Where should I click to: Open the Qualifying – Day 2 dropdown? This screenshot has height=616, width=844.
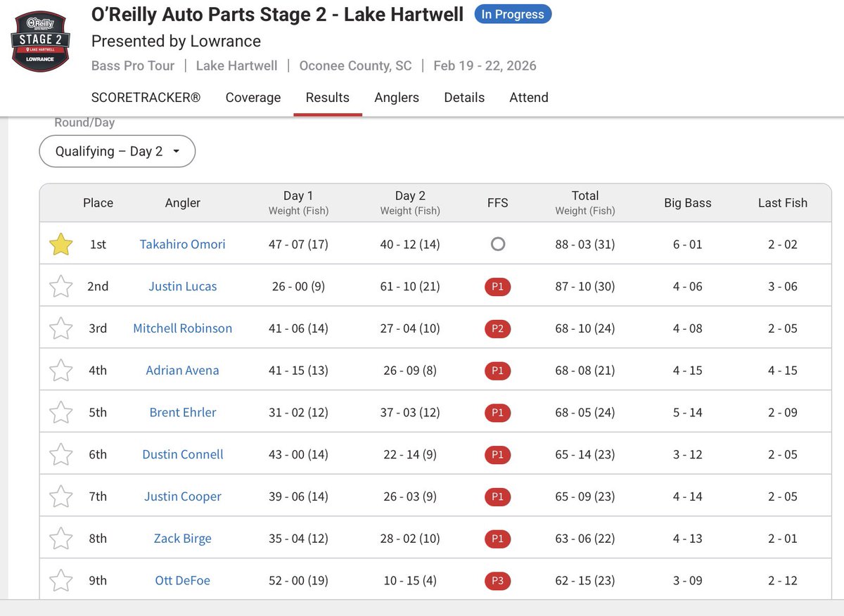point(117,151)
